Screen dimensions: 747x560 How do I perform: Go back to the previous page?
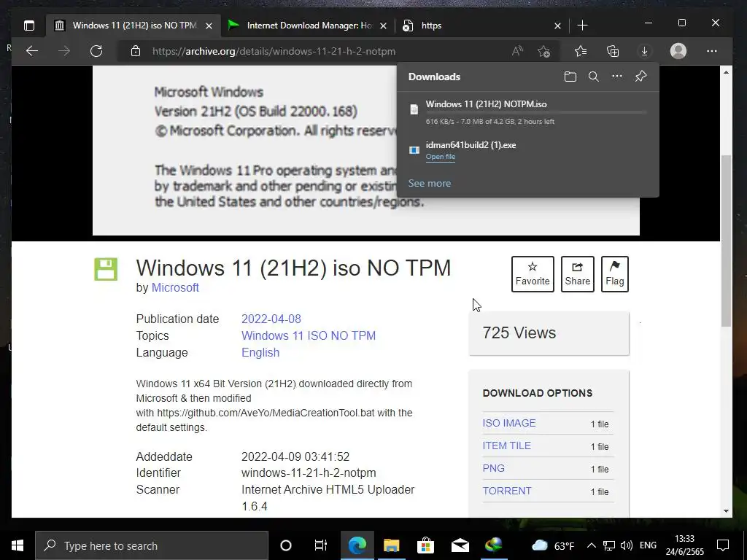tap(32, 51)
